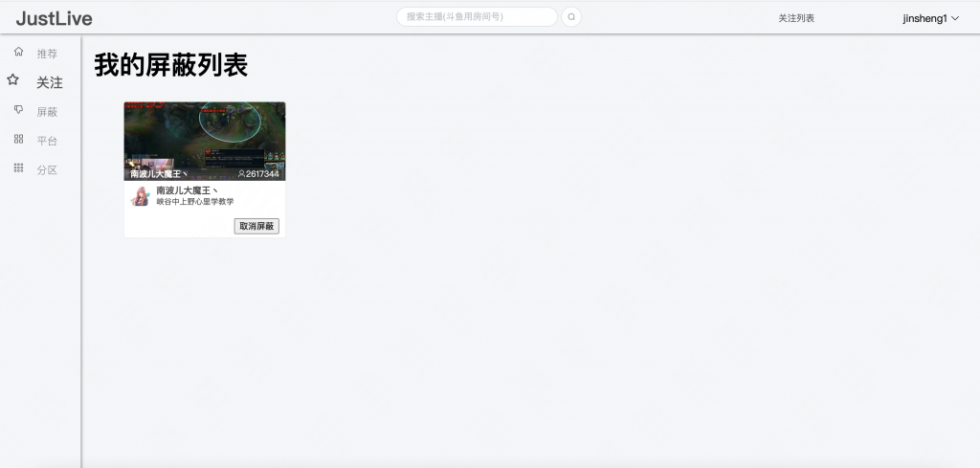Image resolution: width=980 pixels, height=468 pixels.
Task: Click the thumbs-down icon beside 屏蔽
Action: pyautogui.click(x=18, y=111)
